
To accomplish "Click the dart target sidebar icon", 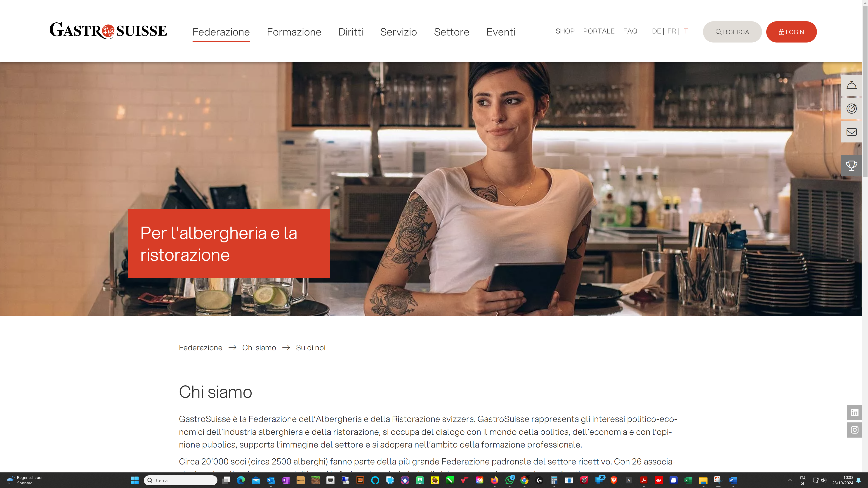I will 852,108.
